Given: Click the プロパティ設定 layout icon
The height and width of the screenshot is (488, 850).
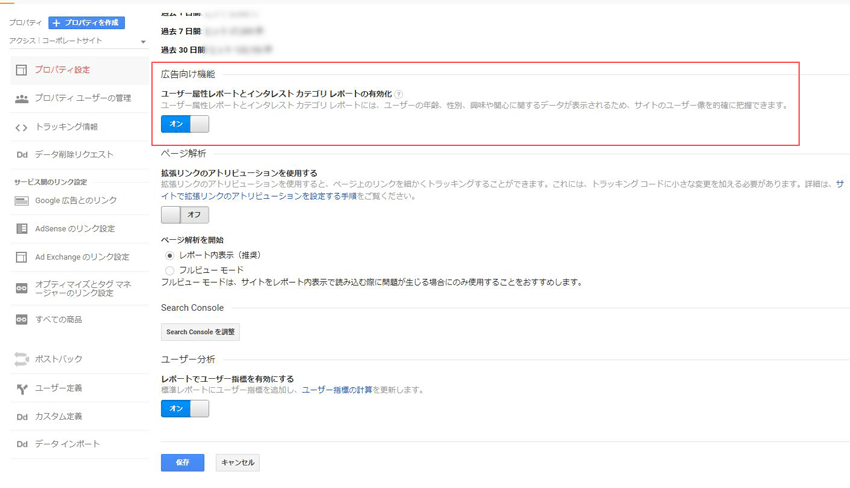Looking at the screenshot, I should pyautogui.click(x=21, y=70).
